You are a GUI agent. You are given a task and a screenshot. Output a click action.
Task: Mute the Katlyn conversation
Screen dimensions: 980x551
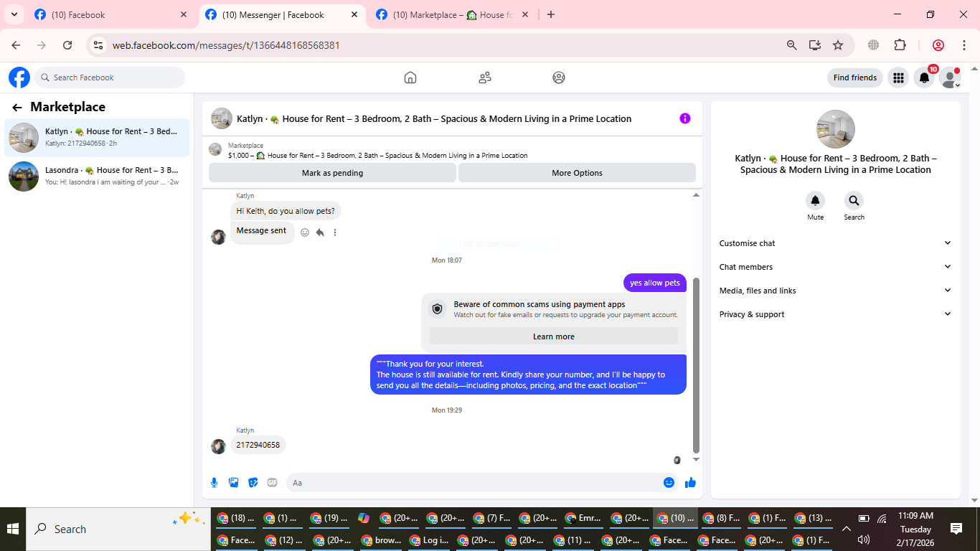(815, 201)
